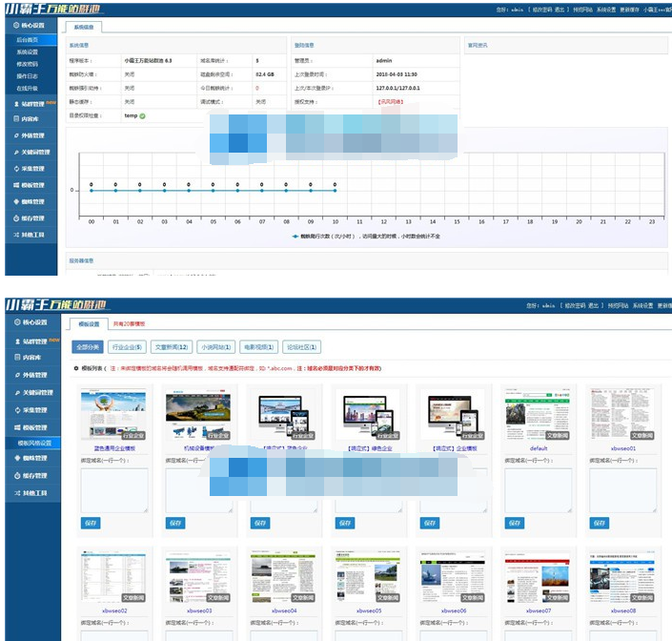
Task: Click 模板管理 icon on dashboard page sidebar
Action: point(16,185)
